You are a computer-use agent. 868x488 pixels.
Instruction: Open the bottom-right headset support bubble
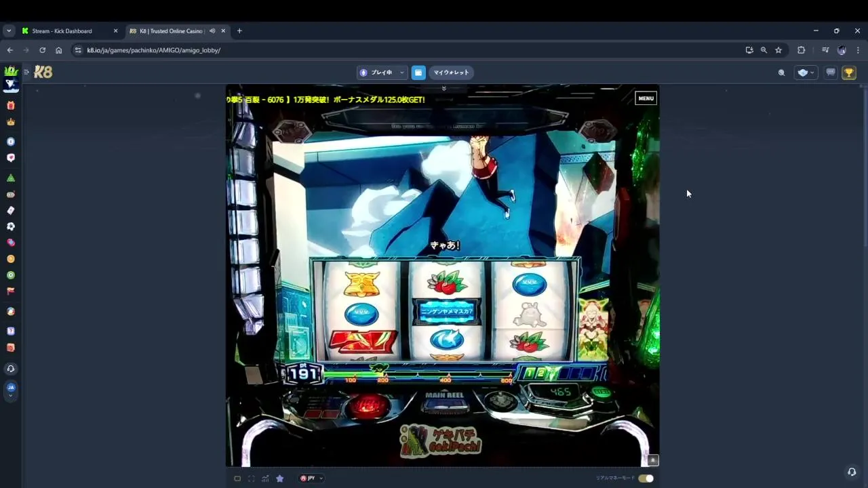[x=852, y=472]
